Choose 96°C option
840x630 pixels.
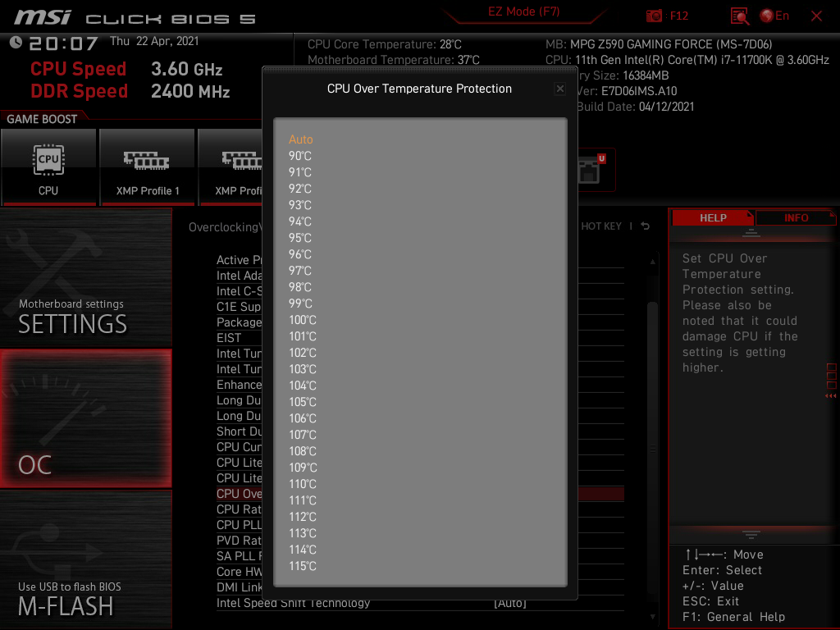pyautogui.click(x=300, y=254)
